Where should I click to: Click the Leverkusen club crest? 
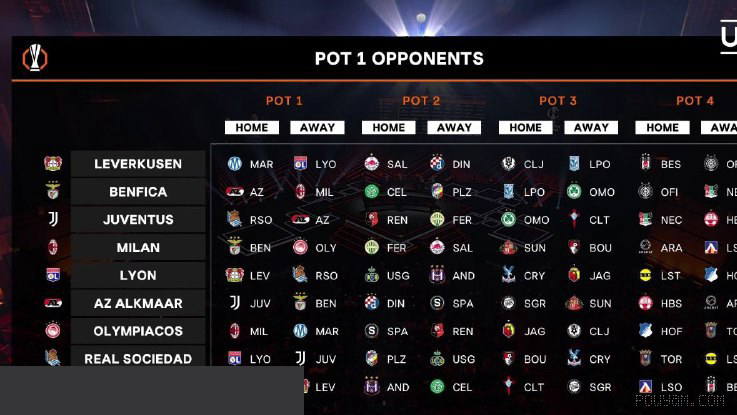[x=53, y=164]
